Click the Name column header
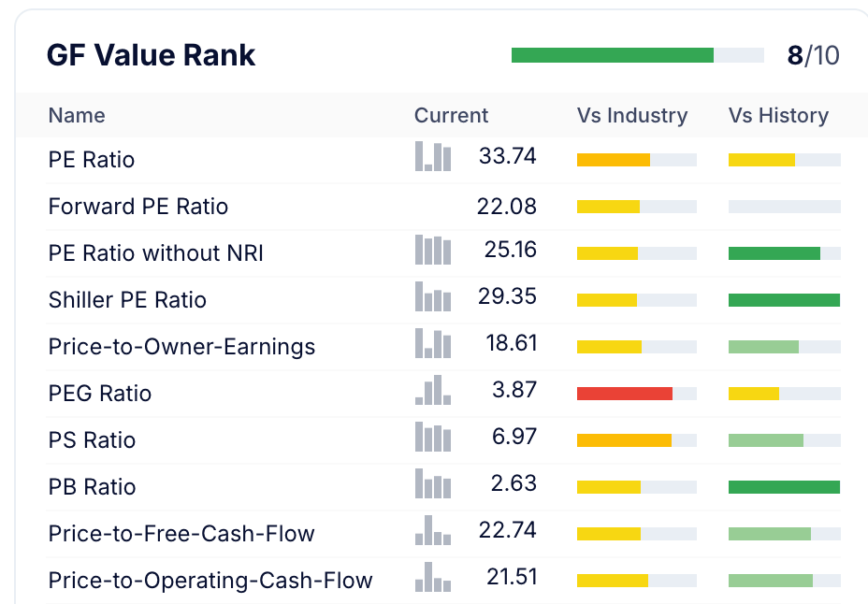The image size is (868, 604). (x=77, y=115)
